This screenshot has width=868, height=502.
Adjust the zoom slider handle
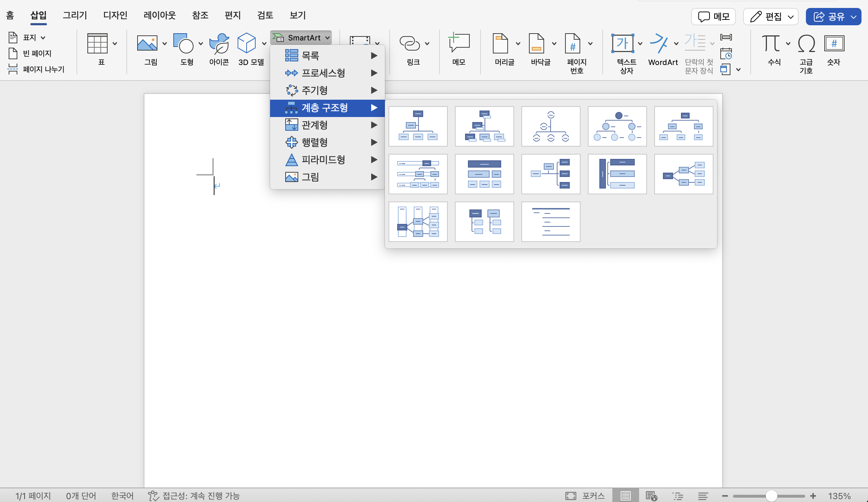pyautogui.click(x=771, y=496)
